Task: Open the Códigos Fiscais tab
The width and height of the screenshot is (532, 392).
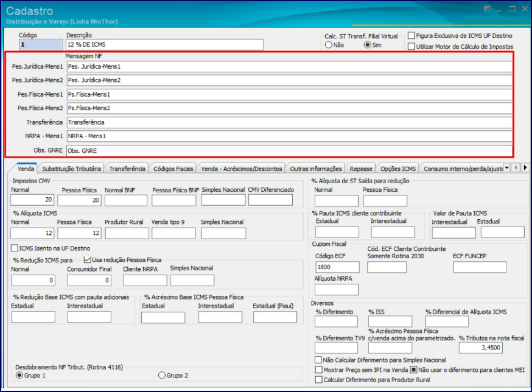Action: click(173, 169)
